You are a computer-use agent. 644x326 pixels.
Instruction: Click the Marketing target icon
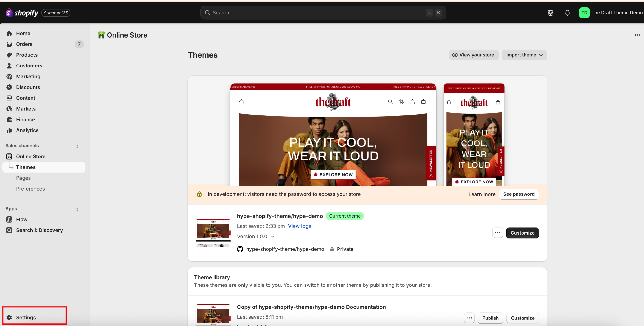point(9,76)
